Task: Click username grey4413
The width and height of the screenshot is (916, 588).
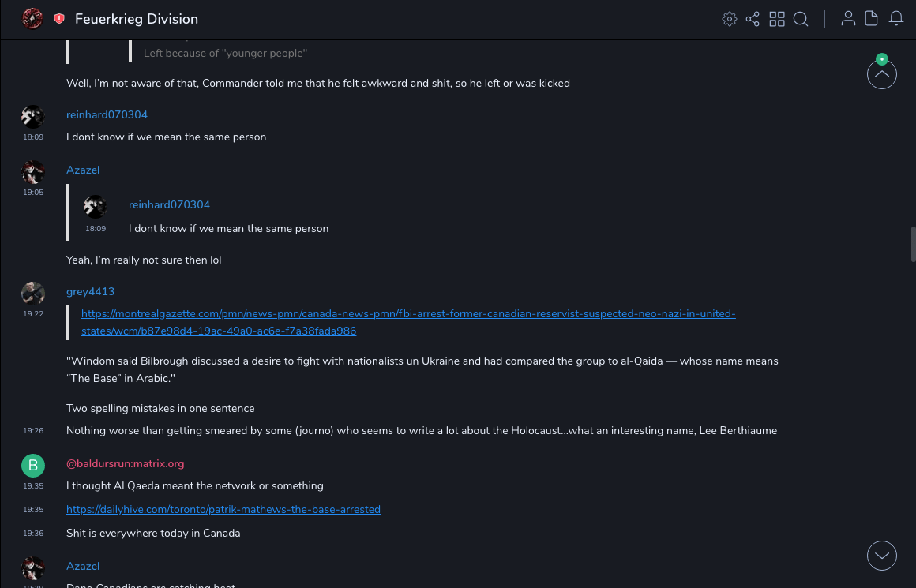Action: [90, 292]
